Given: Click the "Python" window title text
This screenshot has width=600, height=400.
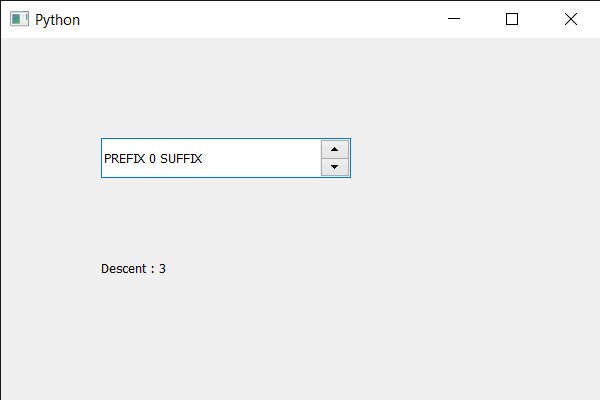Looking at the screenshot, I should [57, 20].
